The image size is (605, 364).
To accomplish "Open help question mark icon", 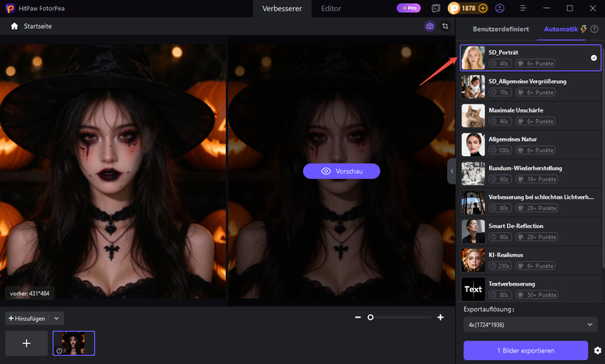I will [x=594, y=29].
